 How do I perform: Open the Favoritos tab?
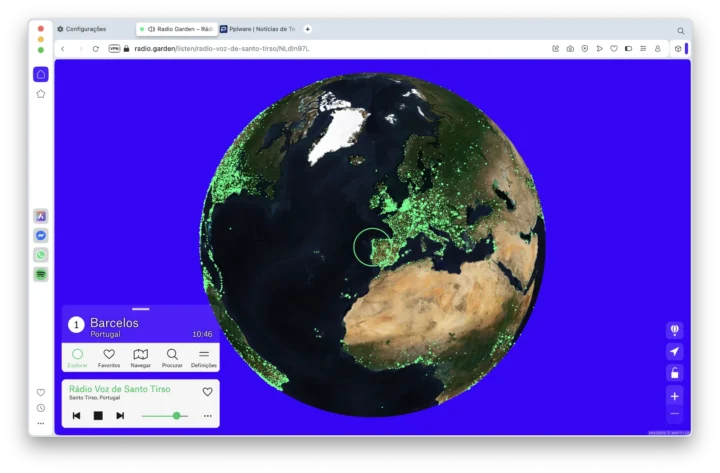click(x=109, y=357)
